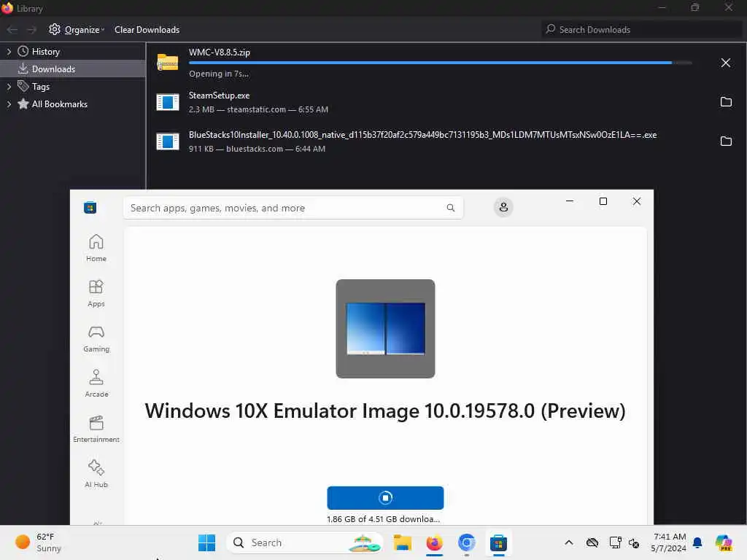Open AI Hub in Microsoft Store
Viewport: 747px width, 560px height.
[96, 474]
